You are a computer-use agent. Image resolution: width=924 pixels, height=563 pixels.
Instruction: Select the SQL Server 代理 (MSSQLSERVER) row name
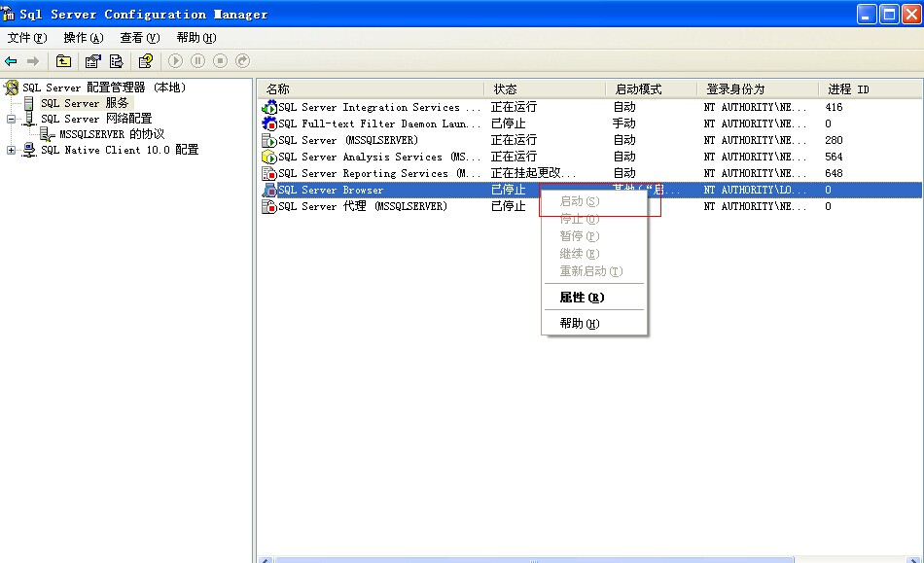(x=363, y=206)
